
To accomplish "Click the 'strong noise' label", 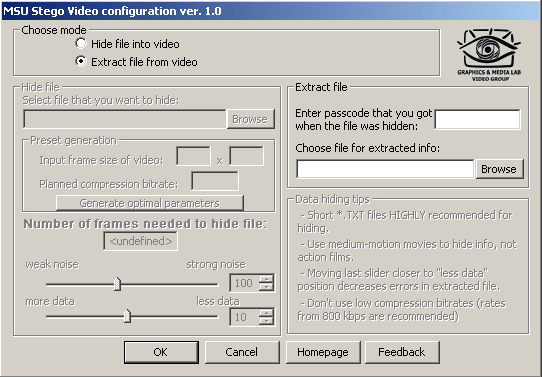I will pyautogui.click(x=216, y=264).
